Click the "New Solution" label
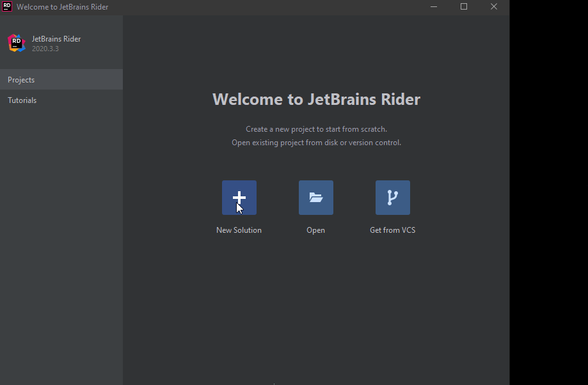This screenshot has height=385, width=588. tap(239, 230)
